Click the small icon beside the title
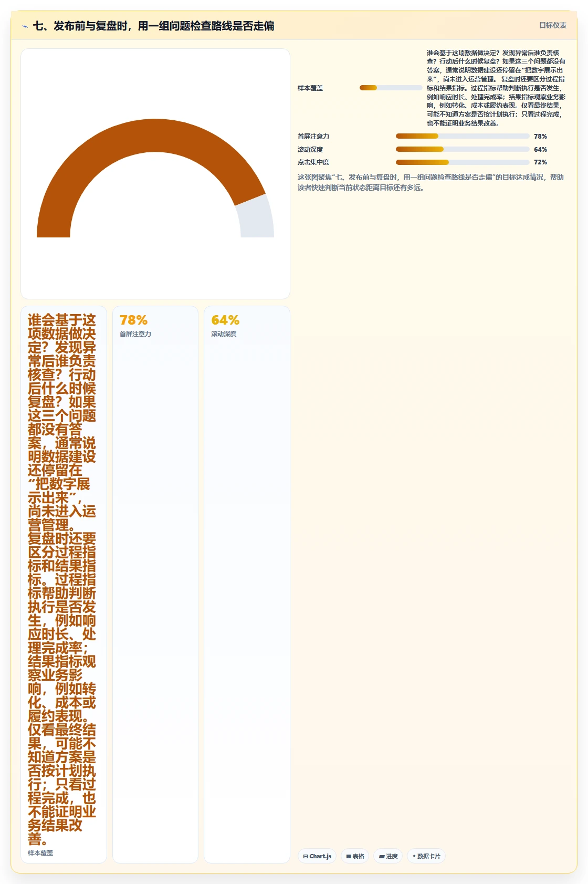 click(x=25, y=26)
